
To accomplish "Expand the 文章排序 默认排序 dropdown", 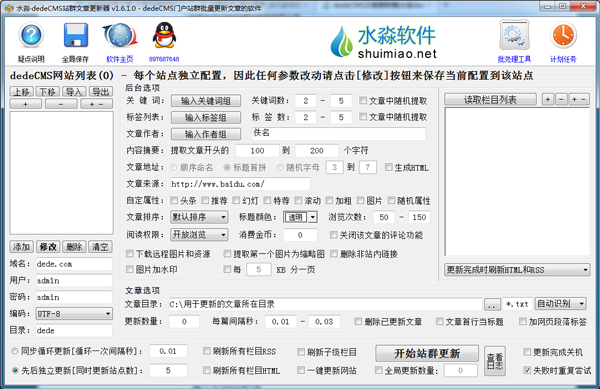I will tap(199, 217).
